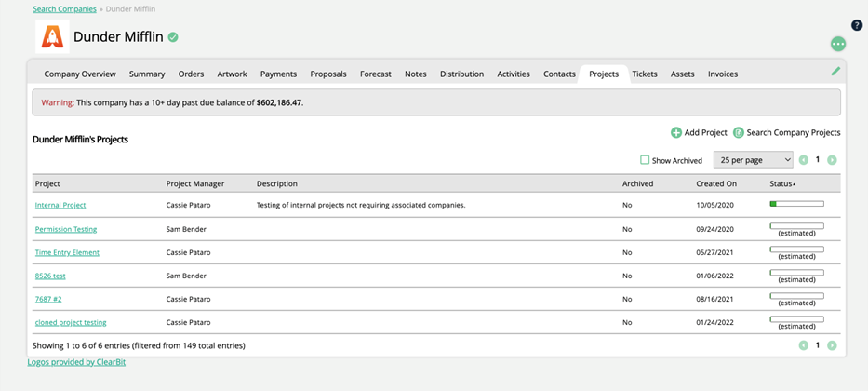This screenshot has height=391, width=868.
Task: Switch to the Company Overview tab
Action: click(80, 74)
